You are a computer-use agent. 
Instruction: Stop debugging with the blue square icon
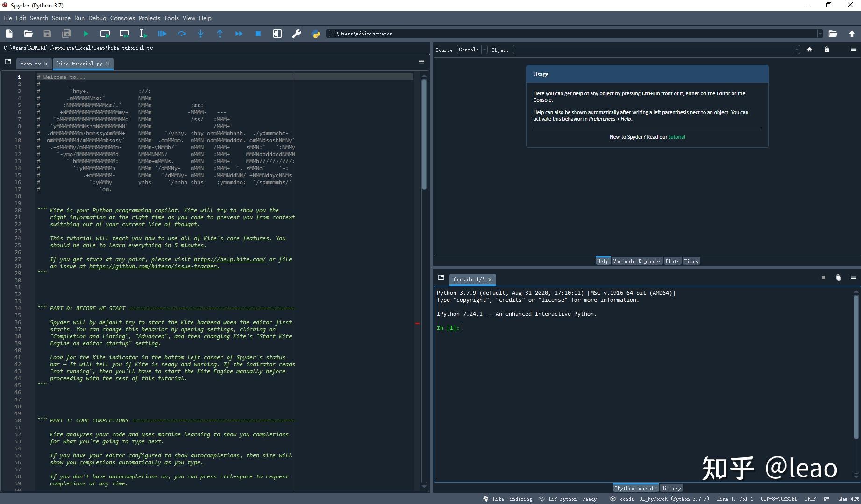258,34
